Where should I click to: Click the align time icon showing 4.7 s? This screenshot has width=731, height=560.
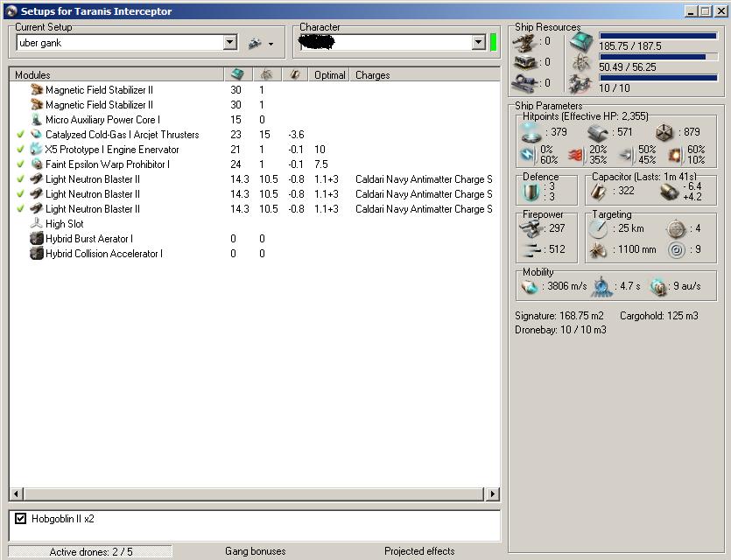coord(601,286)
